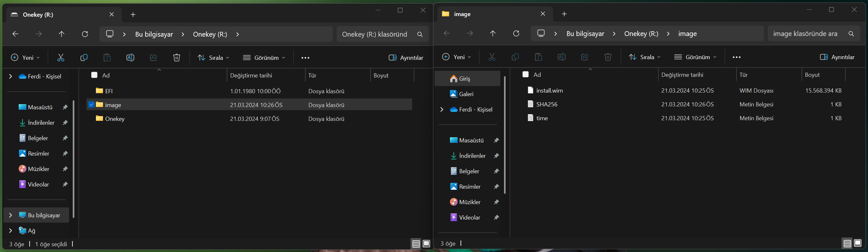Click Delete trash icon in Onekey (R:) window
The width and height of the screenshot is (868, 252).
point(177,58)
